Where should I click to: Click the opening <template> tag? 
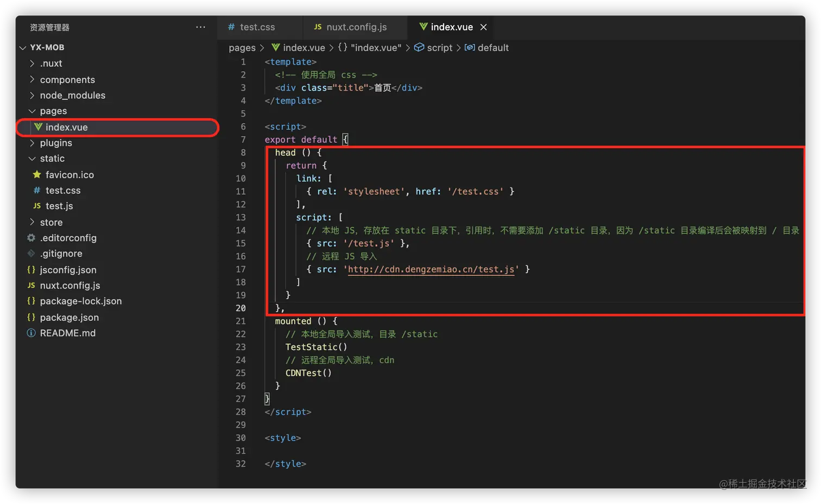[x=290, y=62]
